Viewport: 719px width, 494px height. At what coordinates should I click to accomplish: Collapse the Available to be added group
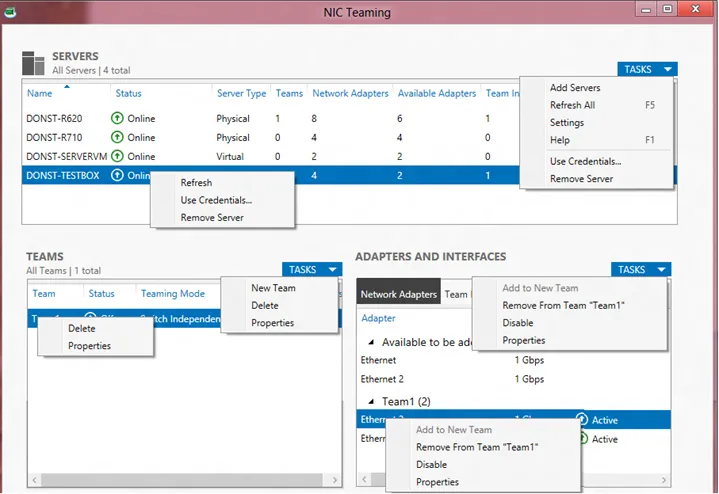click(x=371, y=342)
